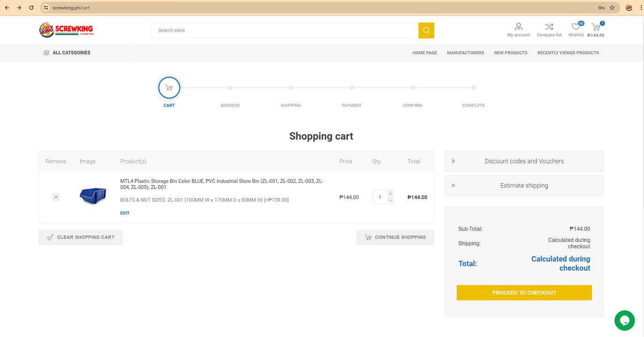The width and height of the screenshot is (644, 337).
Task: Open the shopping cart icon in header
Action: [596, 27]
